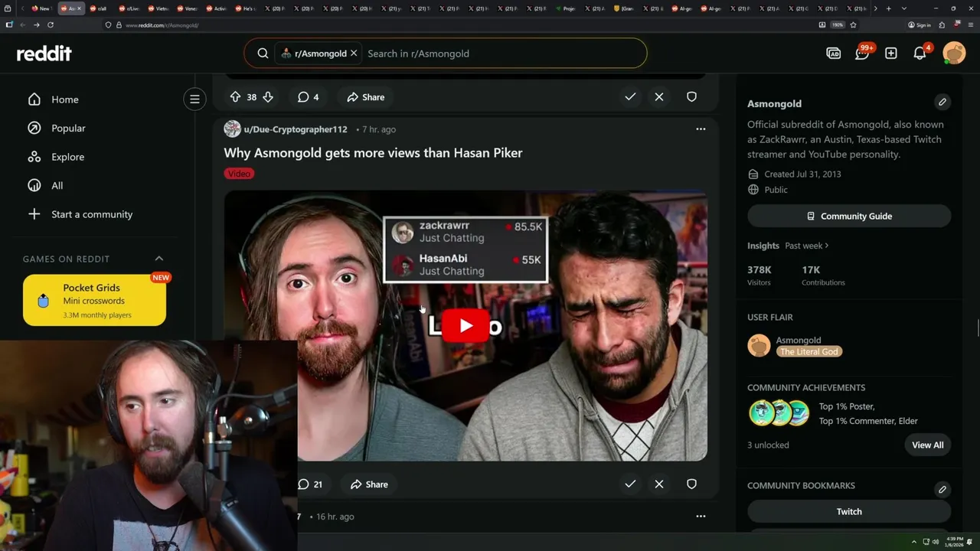Go to Home in the sidebar
Screen dimensions: 980x551
65,99
